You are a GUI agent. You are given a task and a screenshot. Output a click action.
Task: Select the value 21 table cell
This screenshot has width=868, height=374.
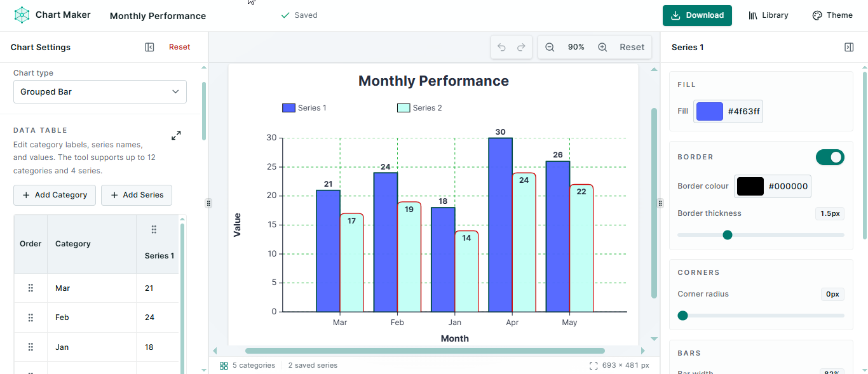(158, 288)
